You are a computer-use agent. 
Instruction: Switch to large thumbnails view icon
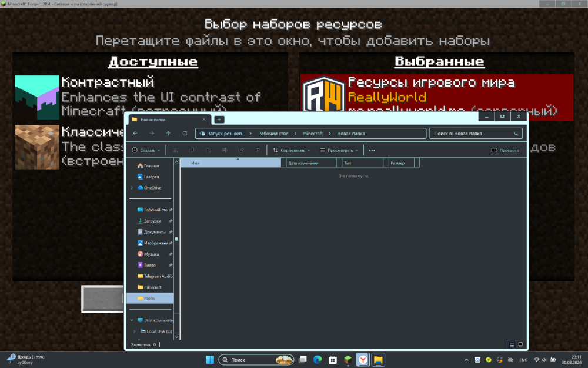tap(520, 344)
